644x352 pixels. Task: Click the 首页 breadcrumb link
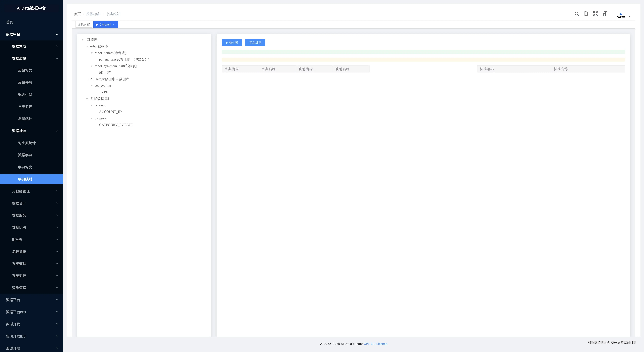(77, 14)
